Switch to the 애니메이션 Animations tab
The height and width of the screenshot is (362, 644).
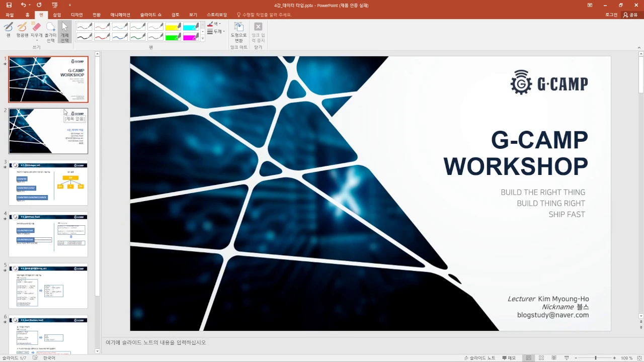[x=120, y=15]
